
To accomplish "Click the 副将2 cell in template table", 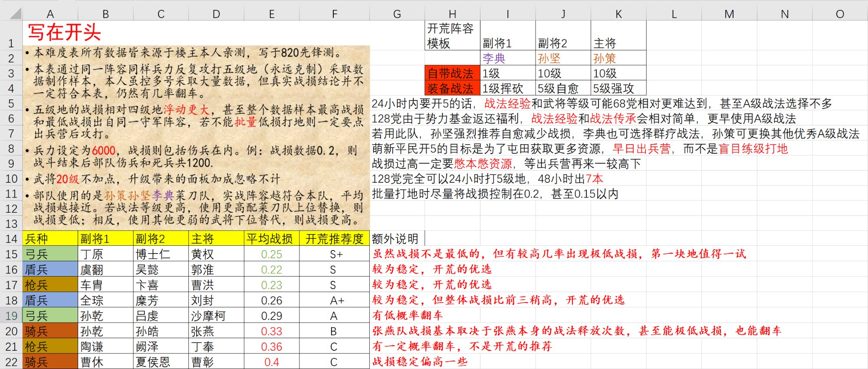I will (563, 36).
